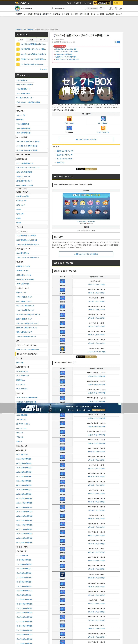Click the セレクトBOX icon in gacha table

pos(69,128)
